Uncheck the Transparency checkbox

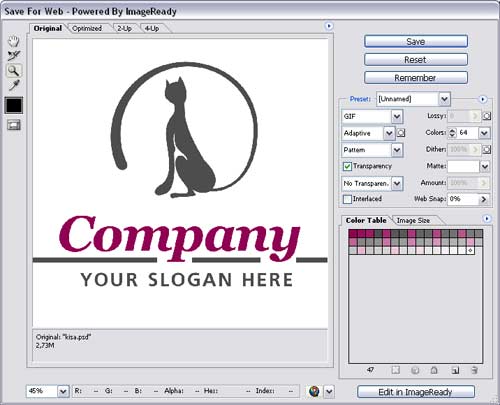(x=347, y=166)
